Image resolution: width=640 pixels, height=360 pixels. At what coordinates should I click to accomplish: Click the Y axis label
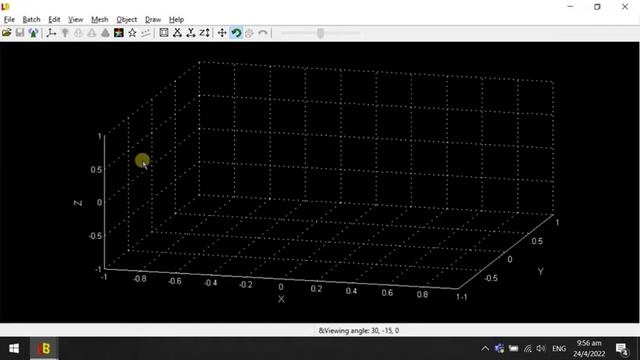(540, 271)
